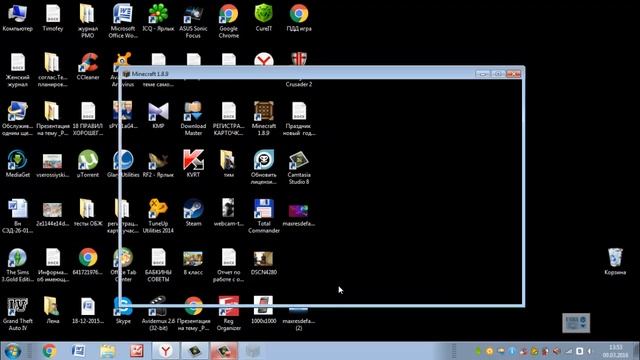Open the Google Chrome desktop shortcut

[229, 21]
